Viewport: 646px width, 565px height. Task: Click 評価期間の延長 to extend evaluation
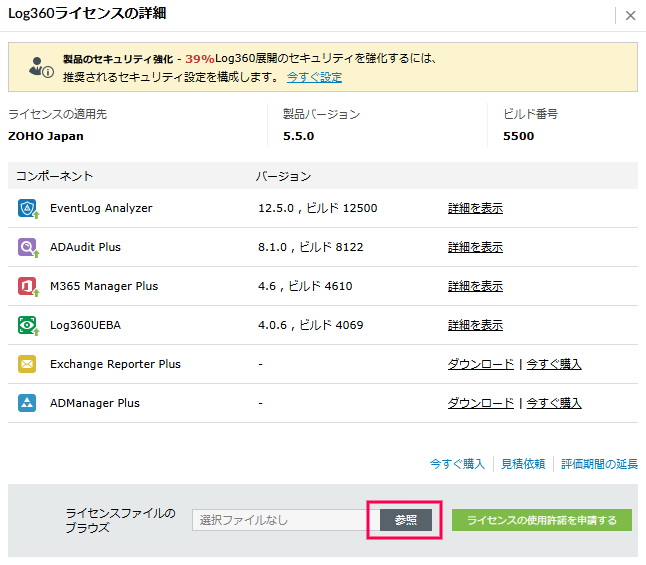tap(599, 464)
